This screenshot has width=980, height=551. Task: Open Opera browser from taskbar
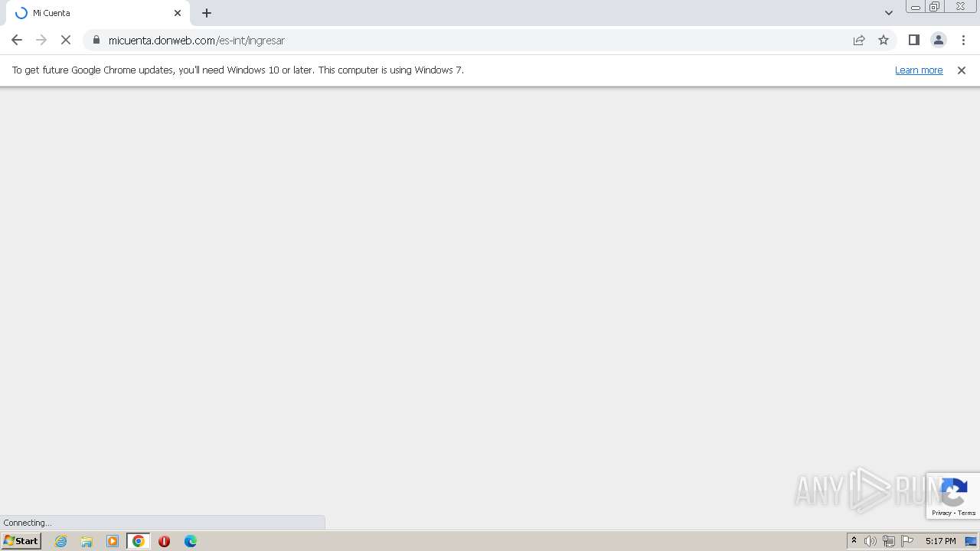tap(164, 541)
